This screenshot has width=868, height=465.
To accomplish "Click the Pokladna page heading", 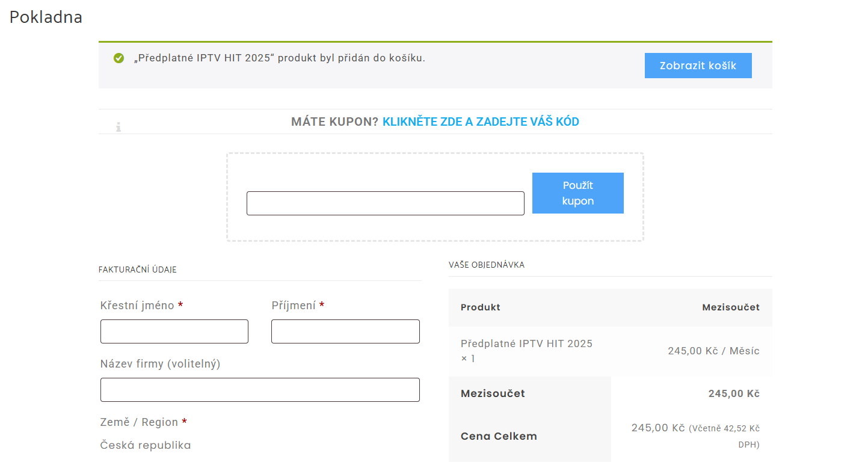I will point(46,17).
